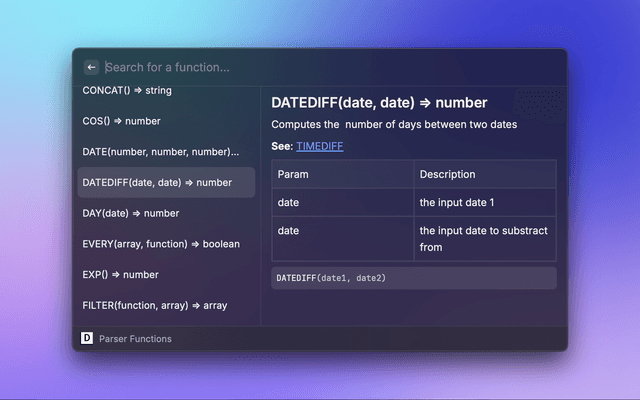Screen dimensions: 640x400
Task: Choose EXP() function in the list
Action: pos(121,274)
